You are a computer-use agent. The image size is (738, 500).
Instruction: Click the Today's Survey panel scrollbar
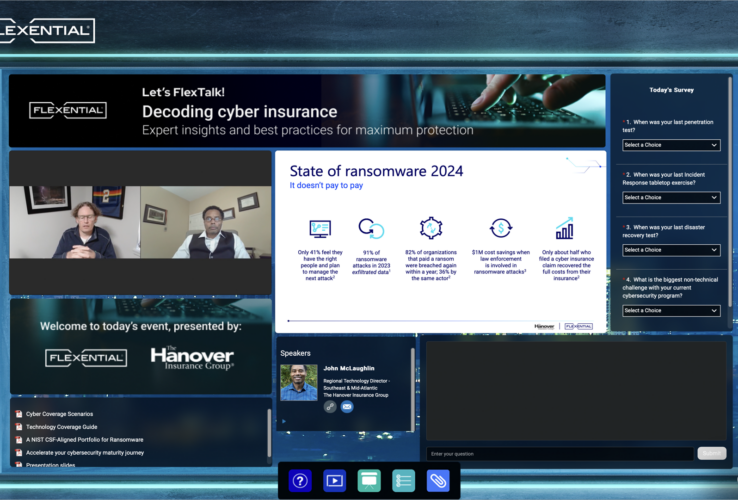click(730, 193)
